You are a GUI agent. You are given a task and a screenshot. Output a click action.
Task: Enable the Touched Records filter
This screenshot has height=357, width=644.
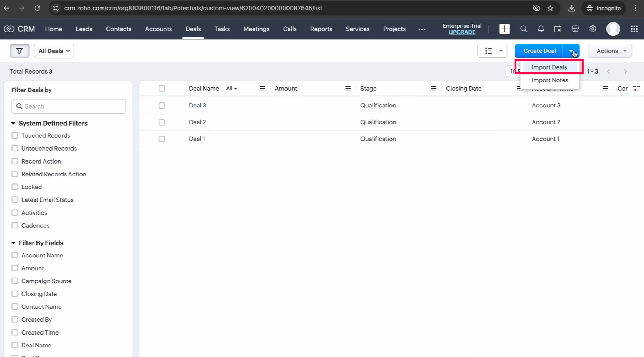tap(15, 136)
